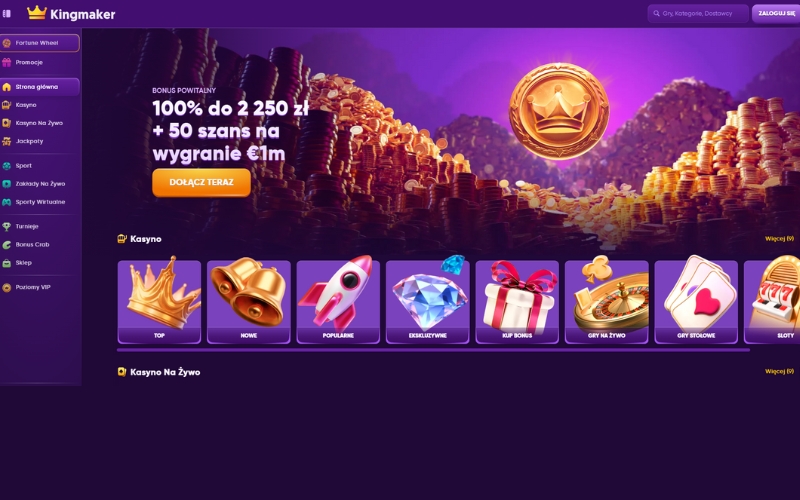The image size is (800, 500).
Task: Click the Zaloguj się button
Action: [776, 14]
